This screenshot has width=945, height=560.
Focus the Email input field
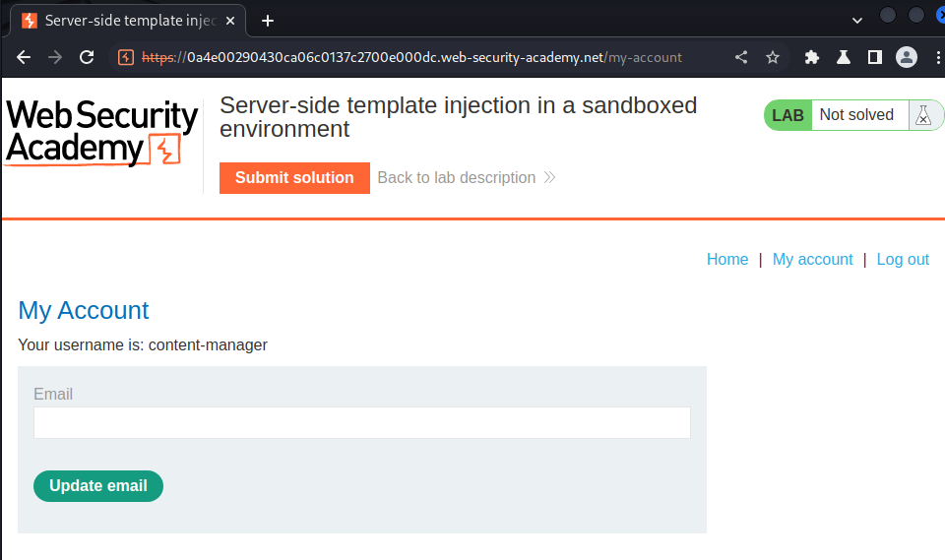(x=362, y=422)
